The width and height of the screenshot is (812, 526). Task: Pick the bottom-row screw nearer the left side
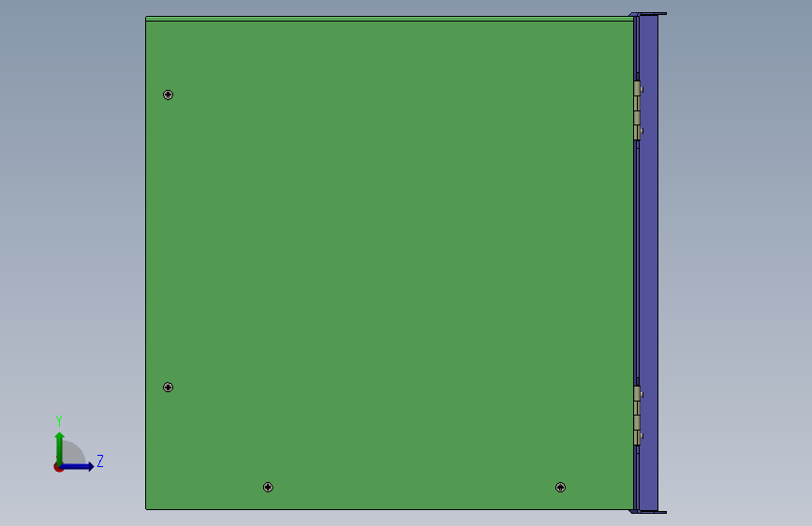point(268,488)
